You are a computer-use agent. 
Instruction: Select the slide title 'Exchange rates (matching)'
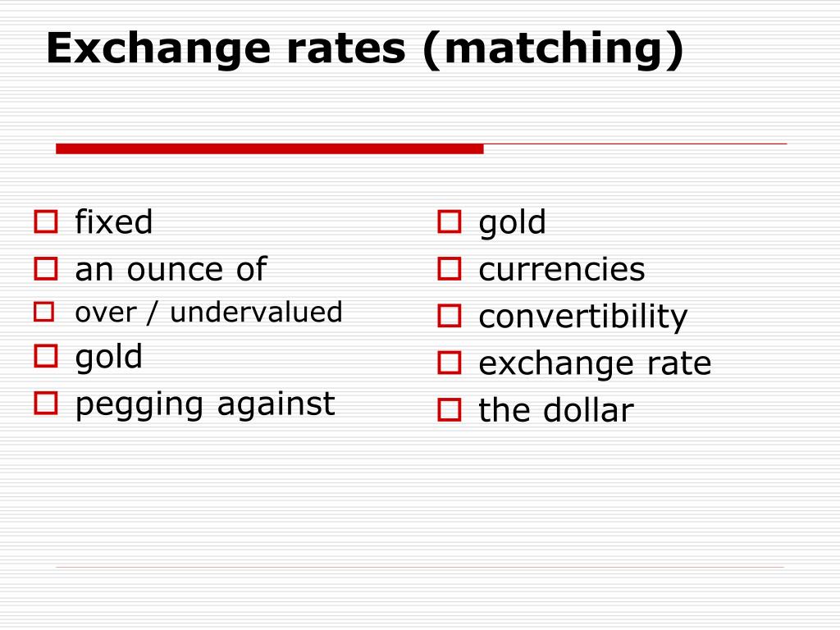click(x=365, y=48)
